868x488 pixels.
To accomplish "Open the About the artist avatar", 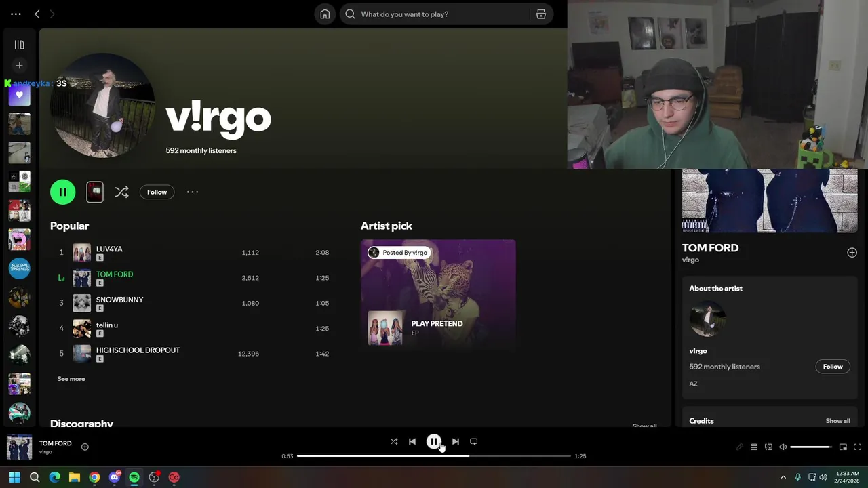I will click(x=707, y=319).
